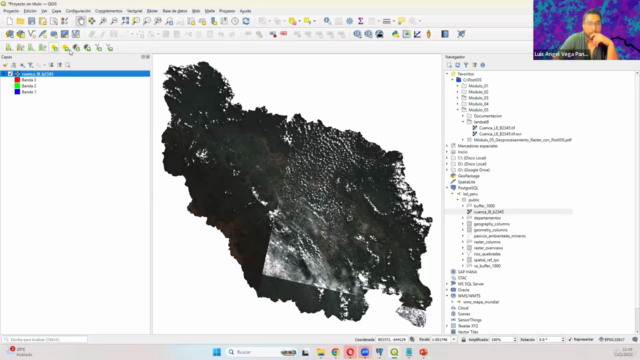640x360 pixels.
Task: Click the Refresh map icon
Action: point(246,21)
